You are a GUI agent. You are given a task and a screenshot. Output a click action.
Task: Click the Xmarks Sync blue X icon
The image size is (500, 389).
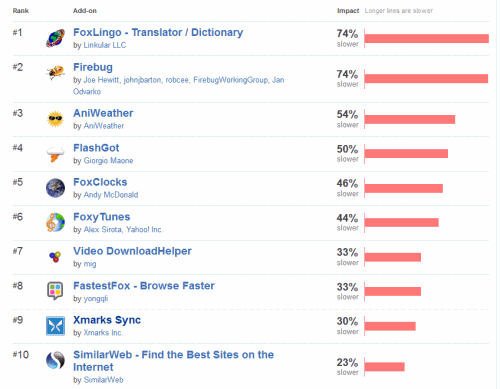coord(55,326)
